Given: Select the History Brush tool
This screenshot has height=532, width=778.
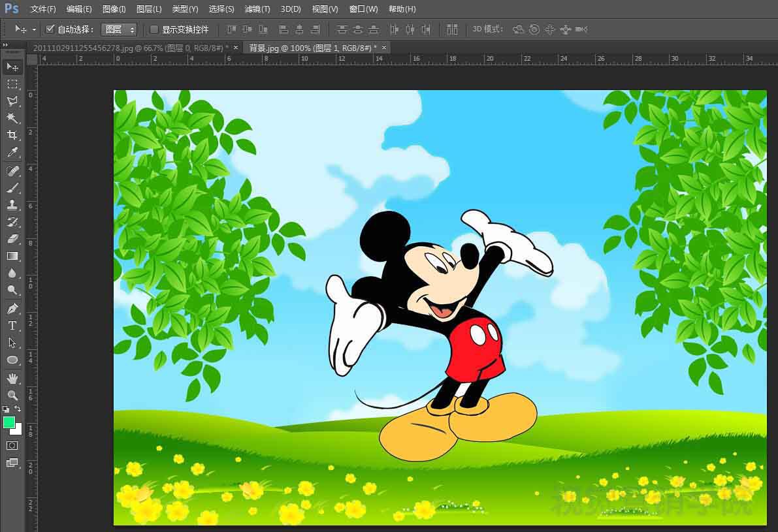Looking at the screenshot, I should pos(12,222).
